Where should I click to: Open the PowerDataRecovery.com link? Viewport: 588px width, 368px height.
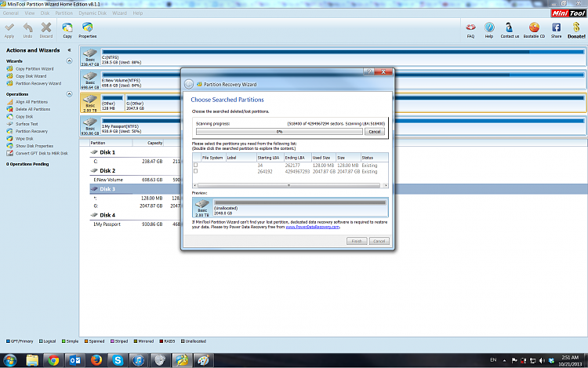312,227
